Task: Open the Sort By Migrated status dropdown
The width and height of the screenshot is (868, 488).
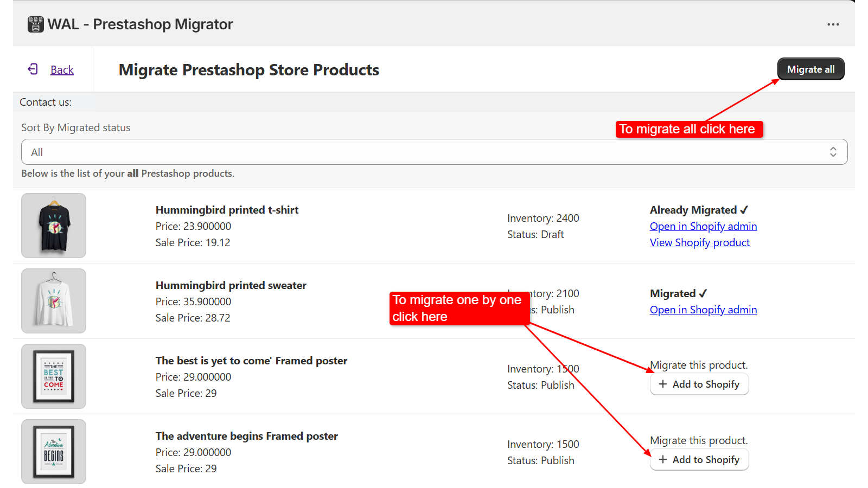Action: pos(434,152)
